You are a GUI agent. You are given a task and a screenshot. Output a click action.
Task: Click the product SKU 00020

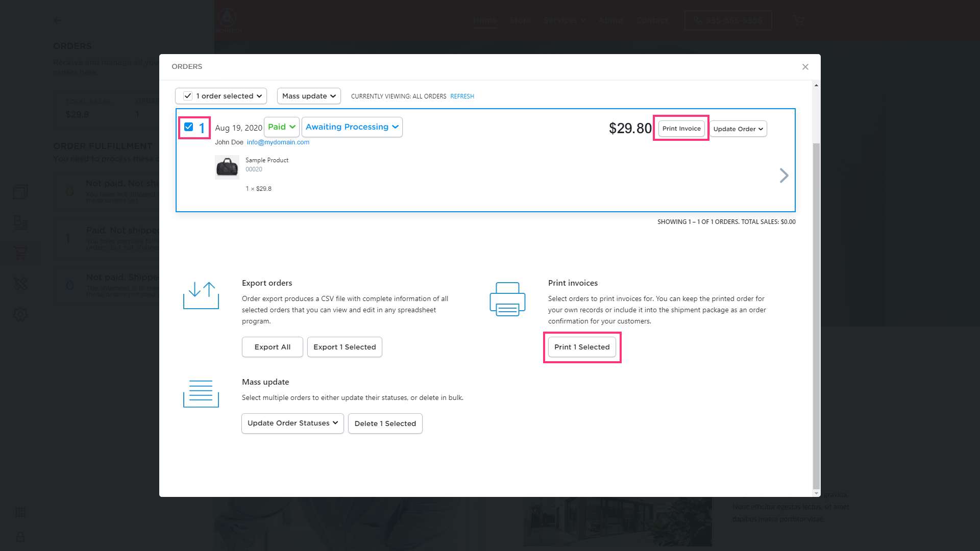point(254,169)
